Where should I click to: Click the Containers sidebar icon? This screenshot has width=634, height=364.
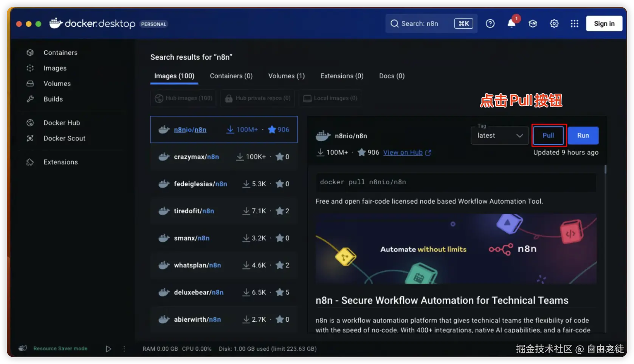[30, 52]
